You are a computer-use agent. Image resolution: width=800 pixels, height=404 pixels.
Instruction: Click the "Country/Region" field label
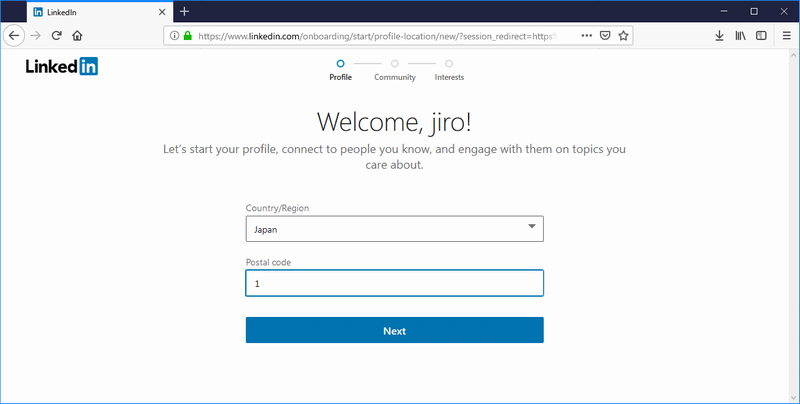pyautogui.click(x=277, y=208)
